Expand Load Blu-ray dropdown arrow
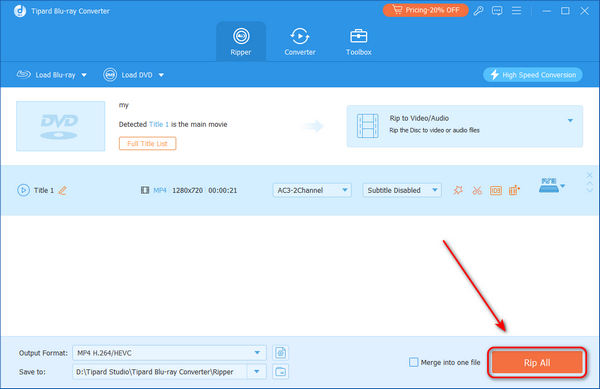The width and height of the screenshot is (600, 389). pos(84,75)
